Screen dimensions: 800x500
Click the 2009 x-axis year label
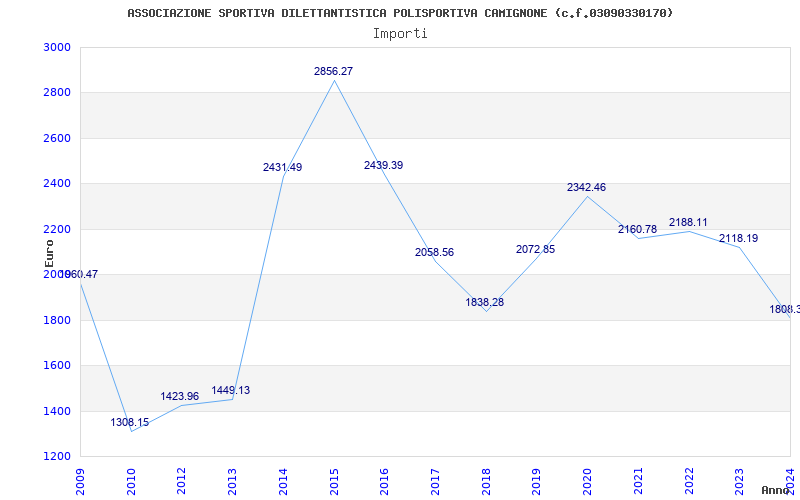tap(80, 482)
